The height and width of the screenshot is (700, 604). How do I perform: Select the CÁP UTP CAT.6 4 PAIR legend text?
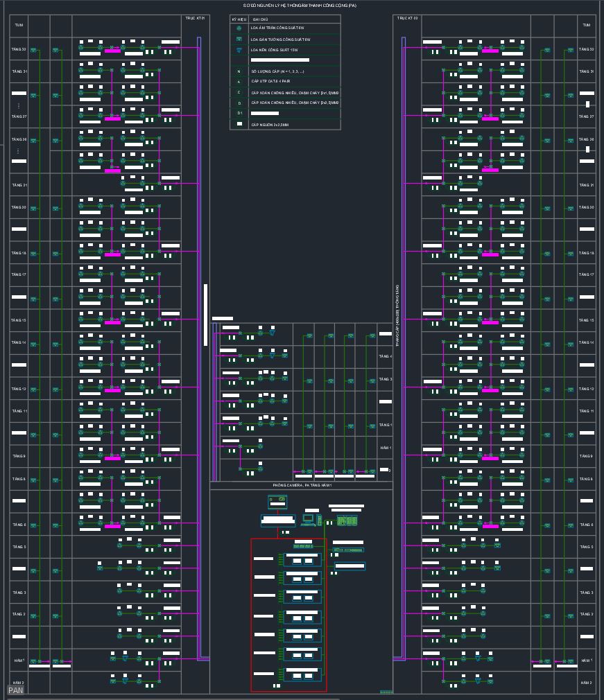pyautogui.click(x=270, y=82)
